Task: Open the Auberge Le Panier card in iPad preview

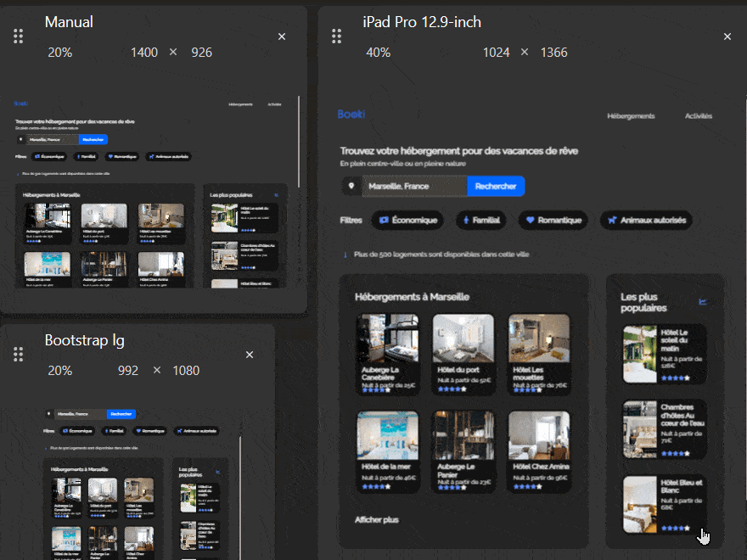Action: coord(463,451)
